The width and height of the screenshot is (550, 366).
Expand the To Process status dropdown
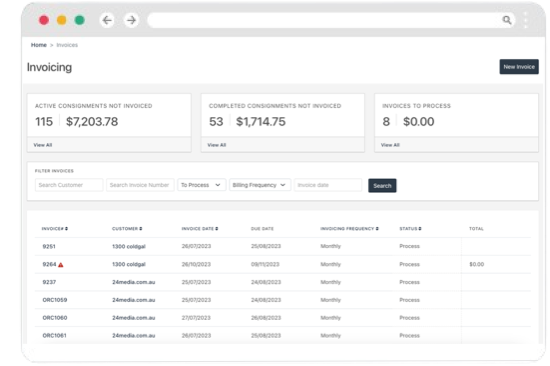(201, 185)
